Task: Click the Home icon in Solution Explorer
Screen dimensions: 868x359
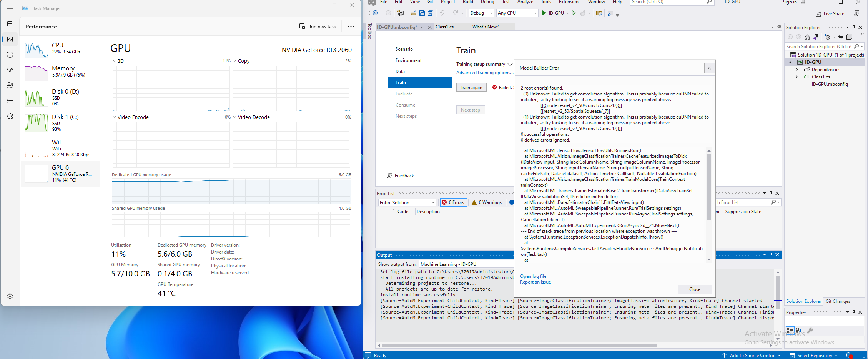Action: [x=807, y=37]
